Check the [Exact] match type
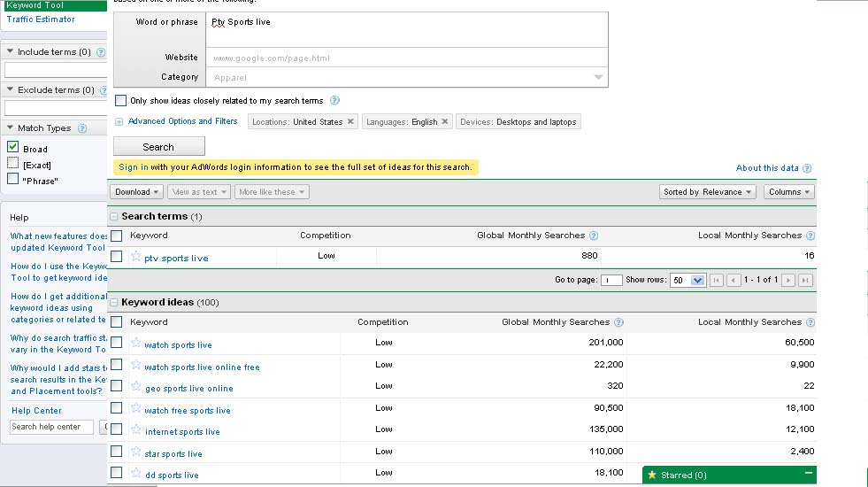868x487 pixels. pyautogui.click(x=12, y=163)
